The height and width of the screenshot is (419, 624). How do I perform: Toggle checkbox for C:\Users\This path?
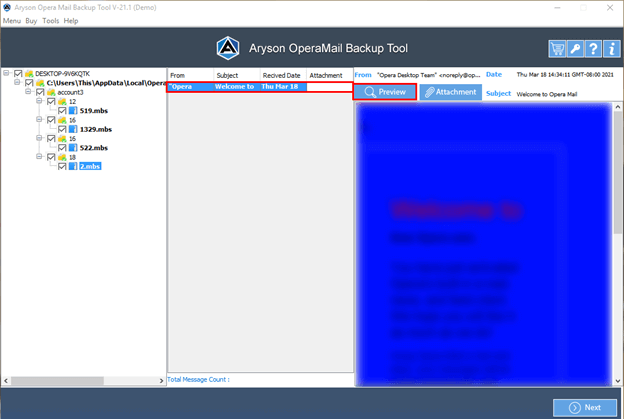29,83
